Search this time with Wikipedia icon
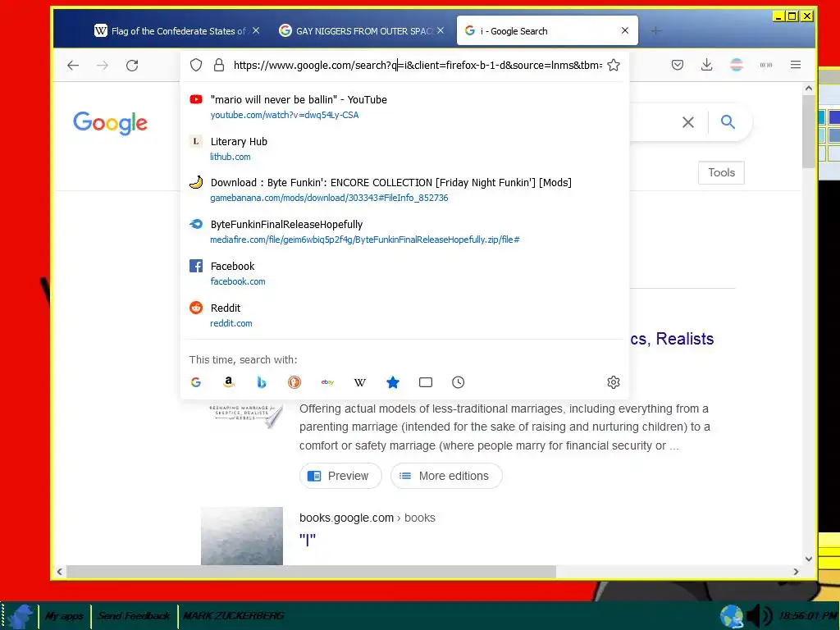 pos(360,382)
